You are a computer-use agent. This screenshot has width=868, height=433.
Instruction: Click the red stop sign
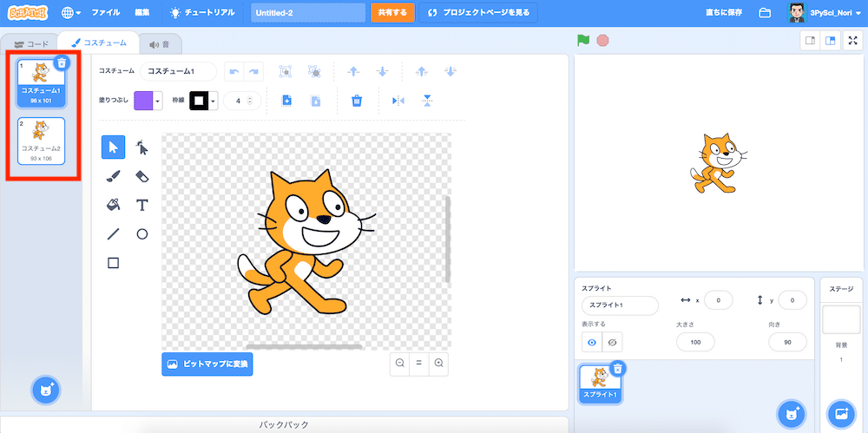pos(603,41)
